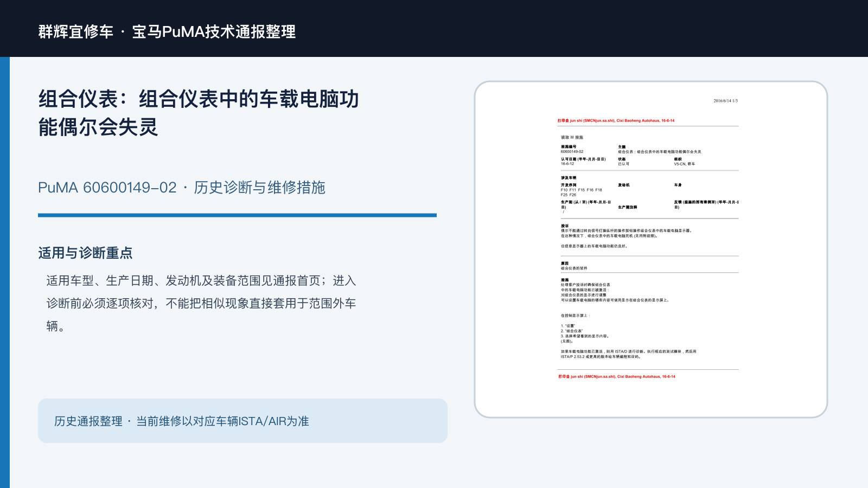This screenshot has width=868, height=488.
Task: Click the date stamp 2016/6/14 1/3 in the document
Action: (725, 101)
